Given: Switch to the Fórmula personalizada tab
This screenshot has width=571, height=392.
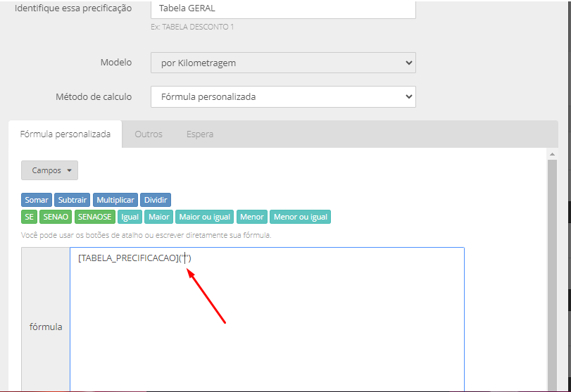Looking at the screenshot, I should 65,134.
